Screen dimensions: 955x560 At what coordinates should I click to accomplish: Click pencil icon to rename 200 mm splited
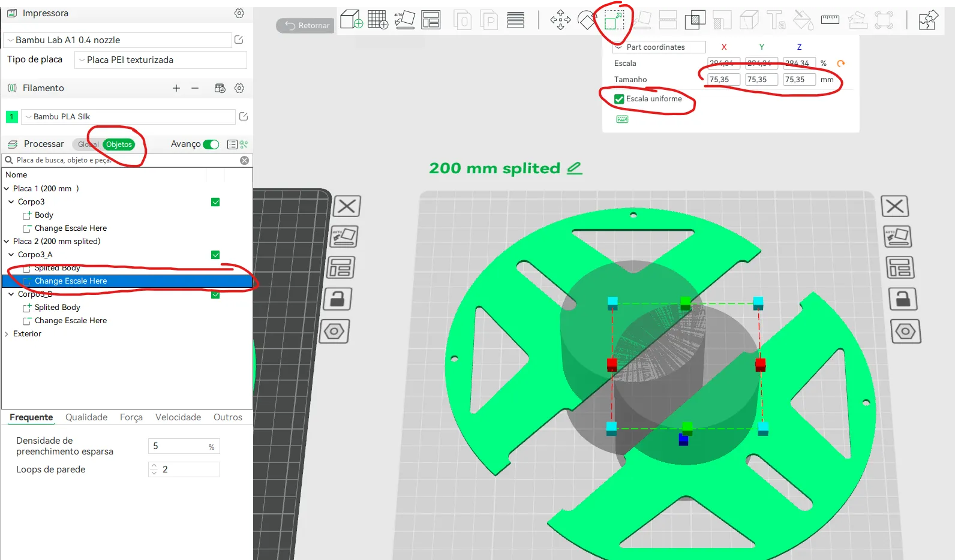[x=575, y=168]
